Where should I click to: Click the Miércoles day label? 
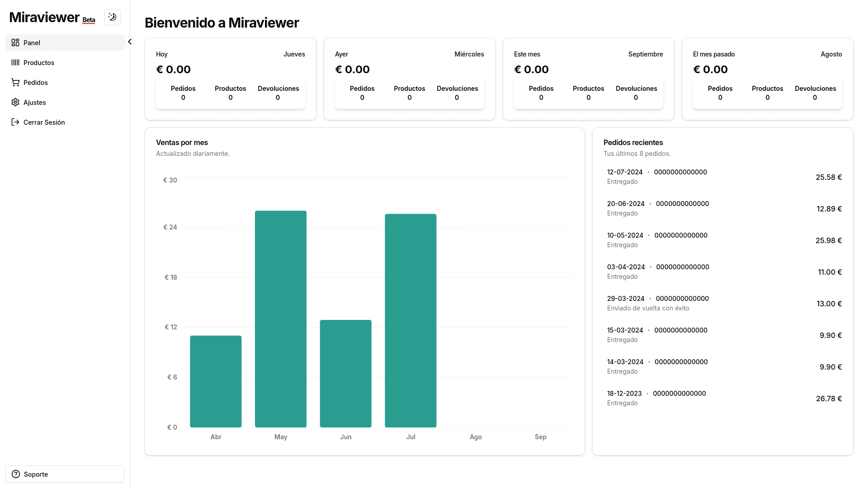[469, 54]
